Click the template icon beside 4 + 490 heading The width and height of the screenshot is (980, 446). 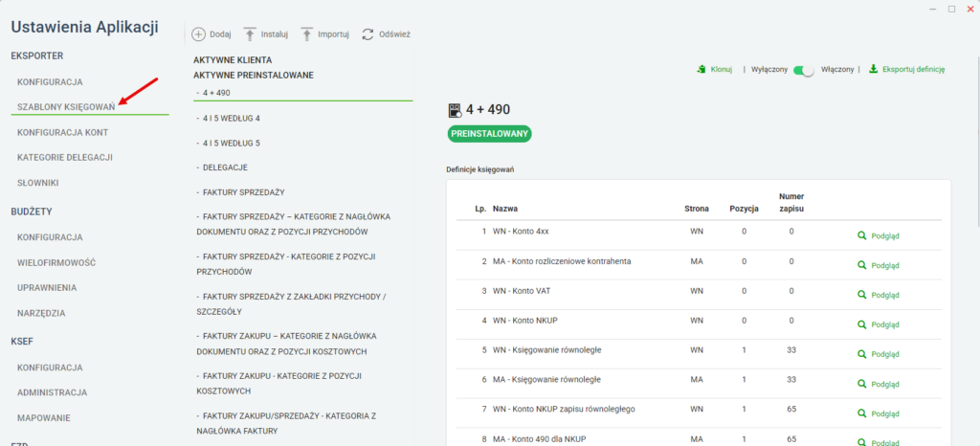455,111
